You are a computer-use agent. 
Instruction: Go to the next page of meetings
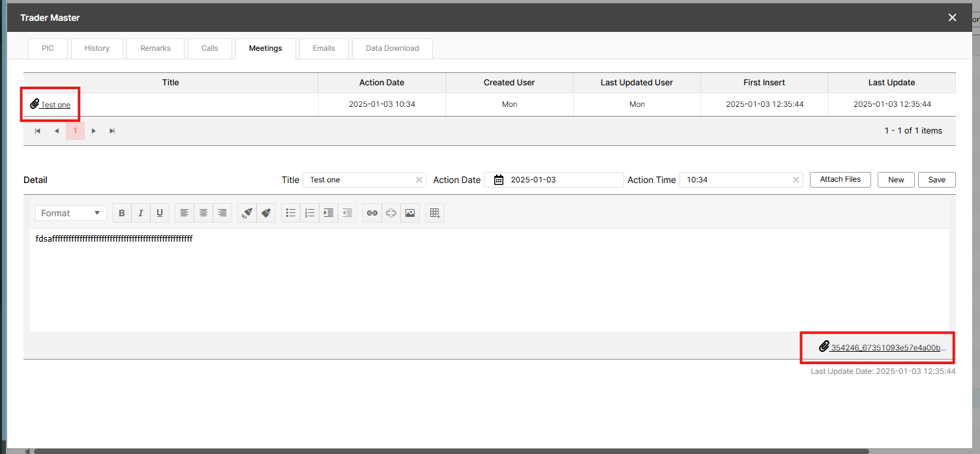[94, 131]
